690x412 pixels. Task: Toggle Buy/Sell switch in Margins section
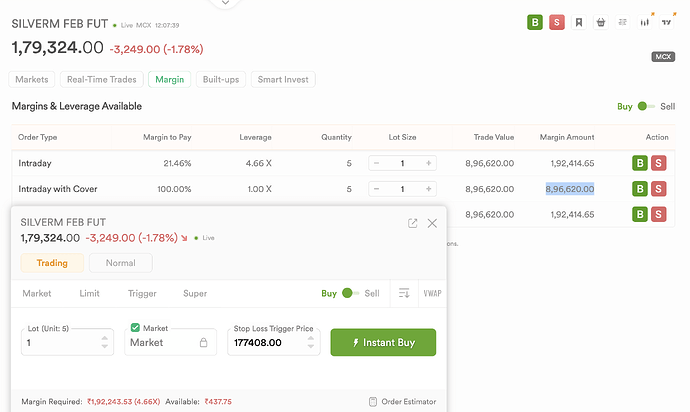click(646, 106)
